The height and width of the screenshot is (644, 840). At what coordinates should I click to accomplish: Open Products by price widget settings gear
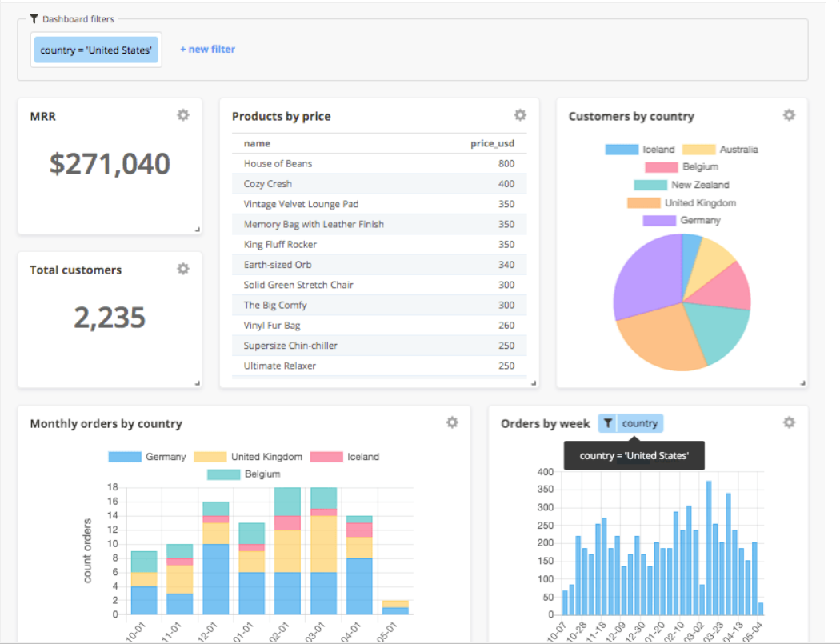[x=520, y=115]
